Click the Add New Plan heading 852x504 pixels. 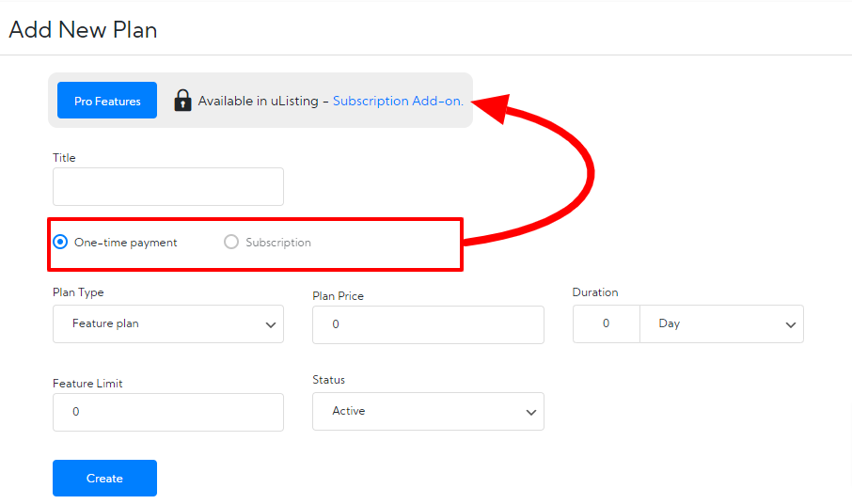(x=83, y=30)
